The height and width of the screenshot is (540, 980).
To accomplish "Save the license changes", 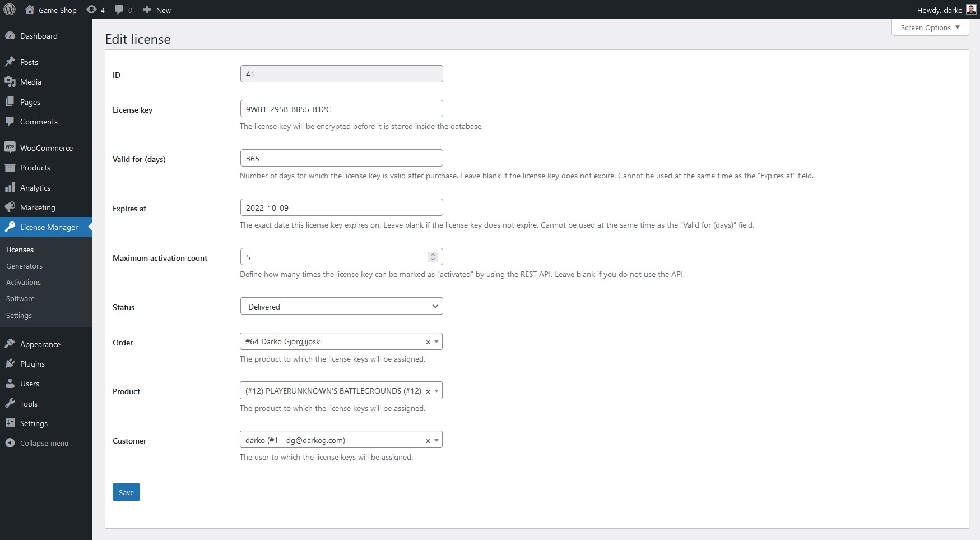I will click(x=126, y=492).
